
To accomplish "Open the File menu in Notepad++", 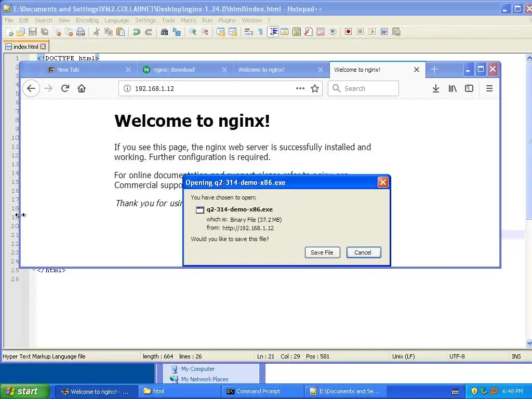I will click(9, 20).
